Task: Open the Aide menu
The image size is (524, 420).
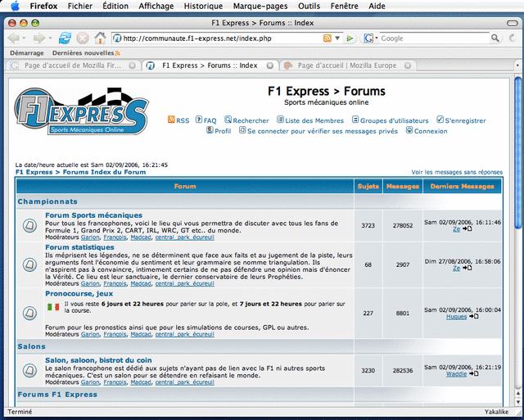Action: click(377, 6)
